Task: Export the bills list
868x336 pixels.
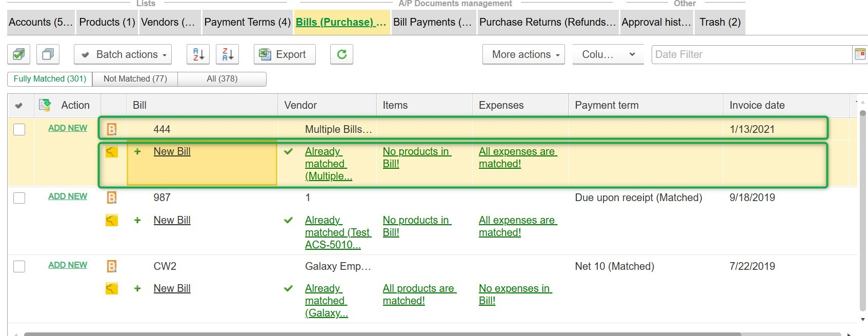Action: click(x=285, y=54)
